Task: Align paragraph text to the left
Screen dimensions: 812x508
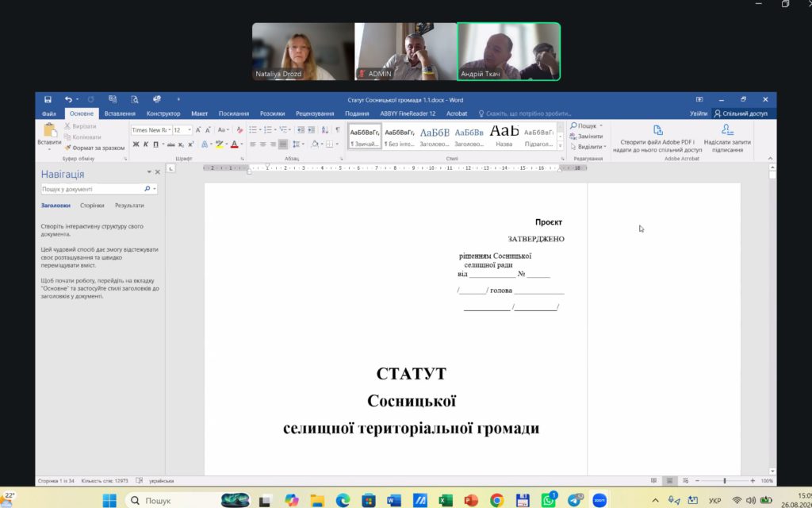Action: (253, 144)
